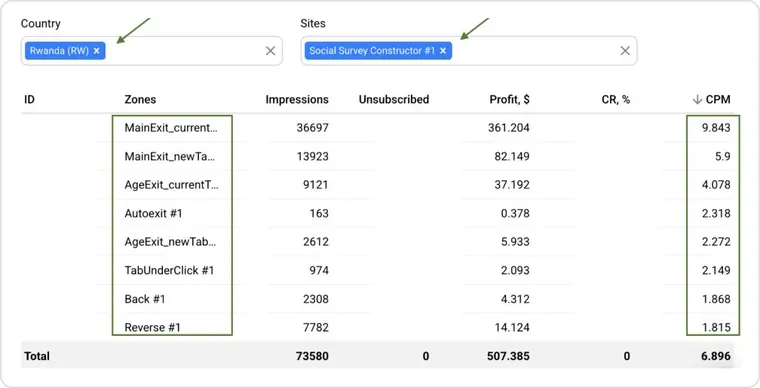760x388 pixels.
Task: Click CPM value 5.9
Action: [x=723, y=156]
